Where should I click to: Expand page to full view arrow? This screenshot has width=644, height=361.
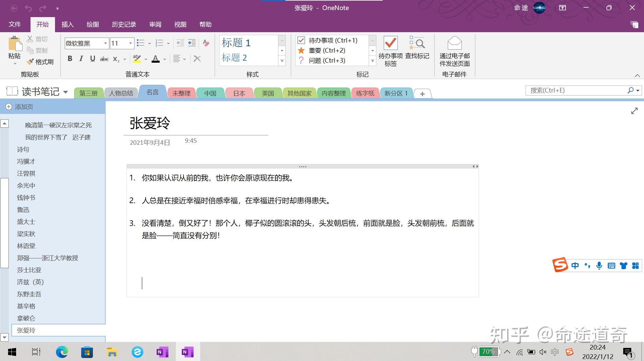634,111
